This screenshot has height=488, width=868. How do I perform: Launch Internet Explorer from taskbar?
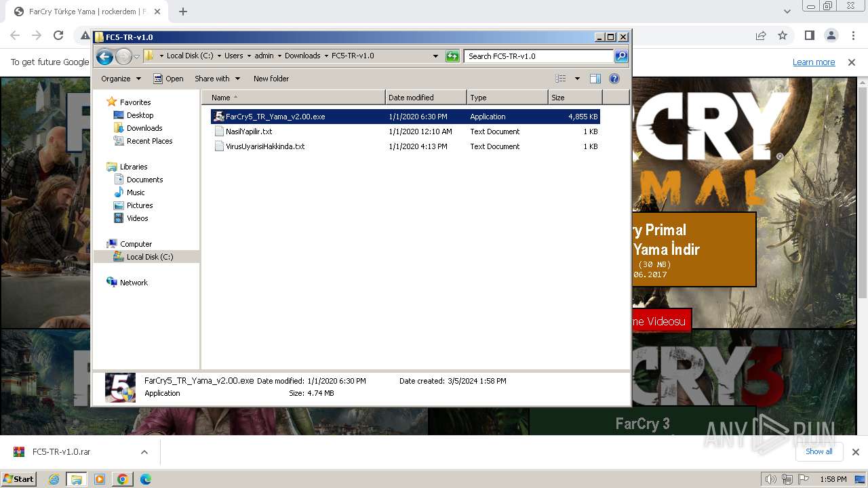(54, 479)
